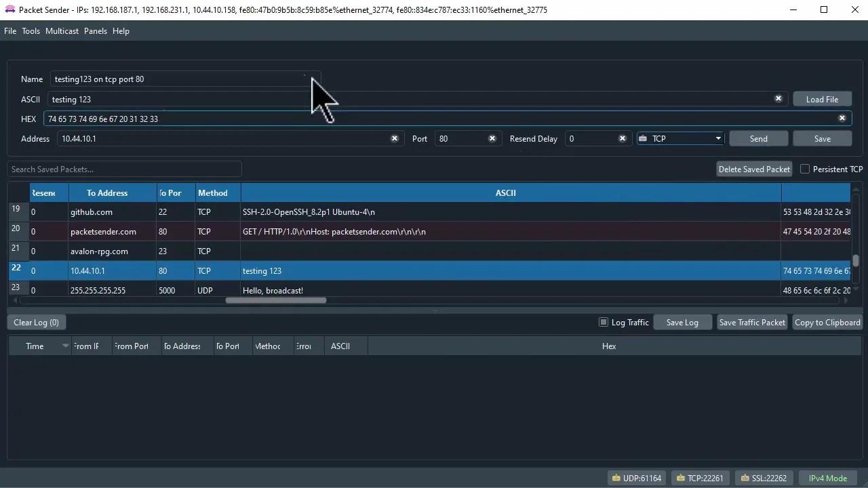868x488 pixels.
Task: Enable Persistent TCP
Action: pos(805,169)
